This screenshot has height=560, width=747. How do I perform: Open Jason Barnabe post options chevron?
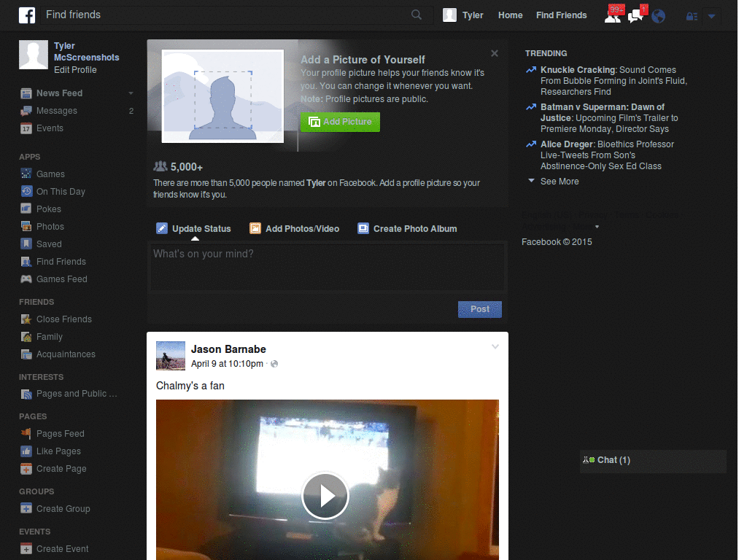[x=495, y=346]
